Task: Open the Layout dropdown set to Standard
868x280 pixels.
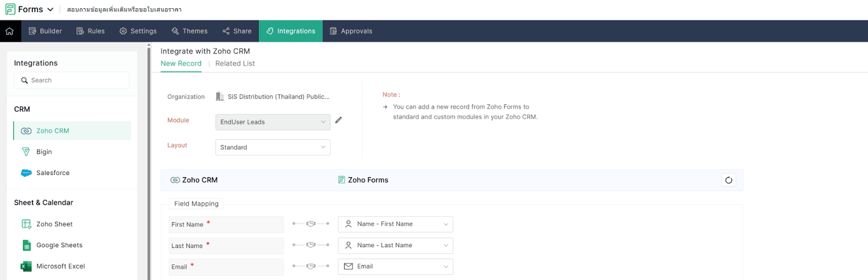Action: point(272,147)
